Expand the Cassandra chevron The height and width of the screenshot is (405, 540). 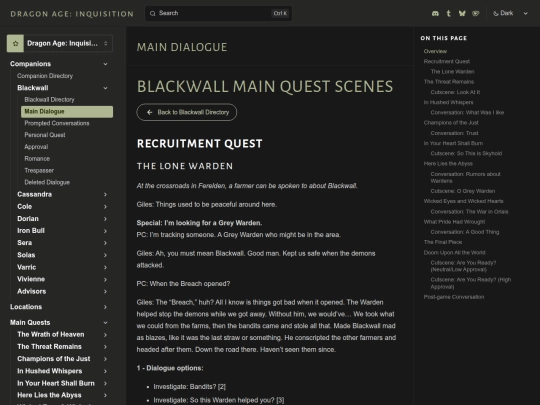105,195
